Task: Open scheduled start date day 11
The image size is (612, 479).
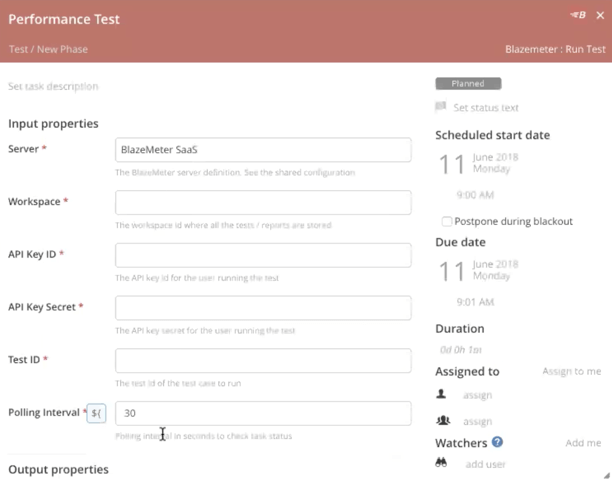Action: [x=452, y=164]
